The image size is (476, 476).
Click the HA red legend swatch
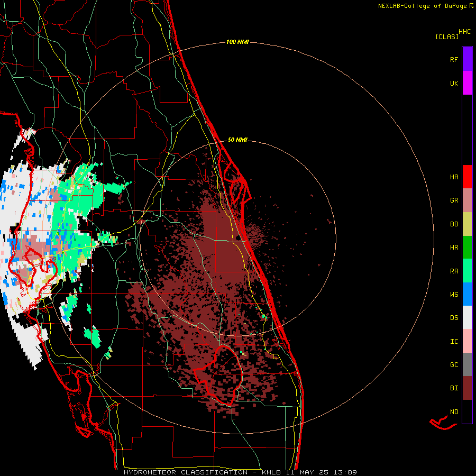(467, 177)
